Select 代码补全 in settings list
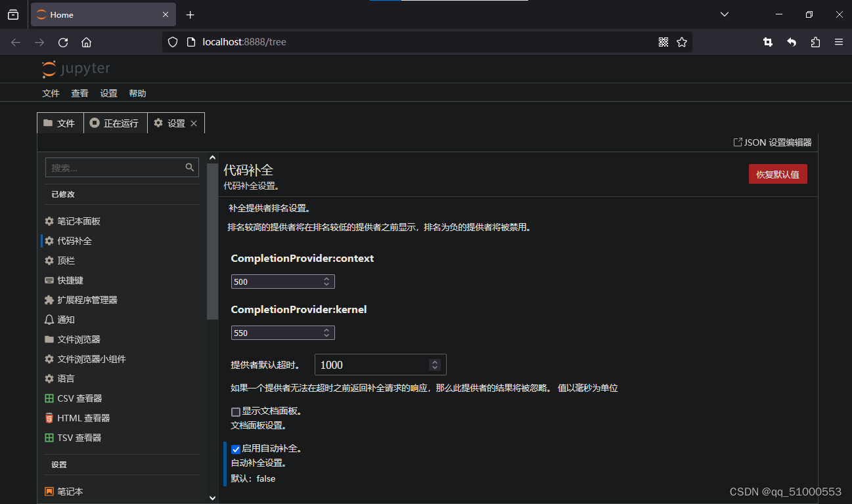The height and width of the screenshot is (504, 852). coord(122,241)
